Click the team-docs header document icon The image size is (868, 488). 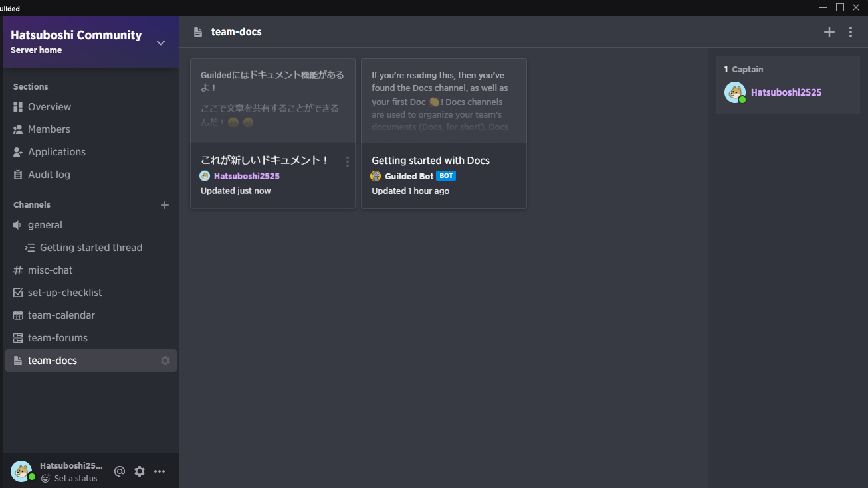tap(197, 32)
